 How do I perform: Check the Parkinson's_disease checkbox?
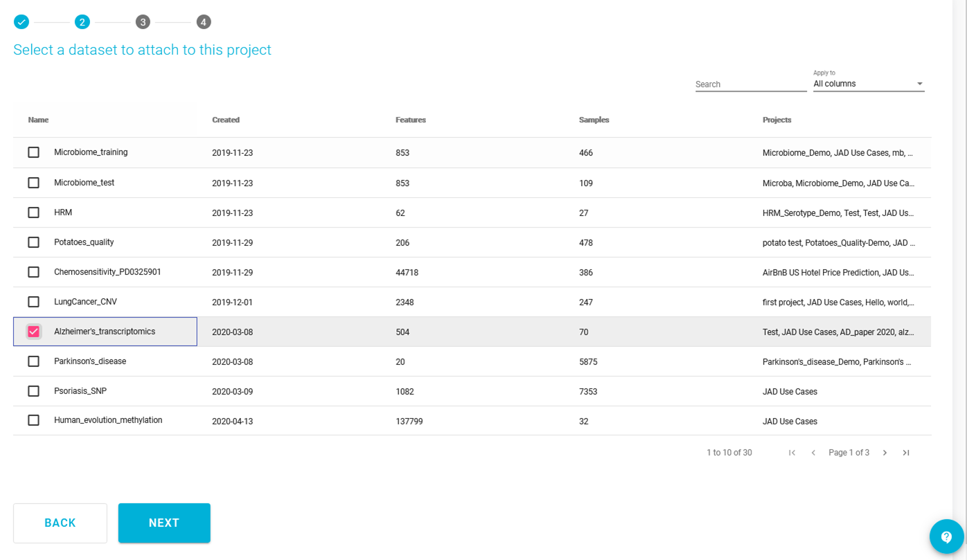[33, 361]
